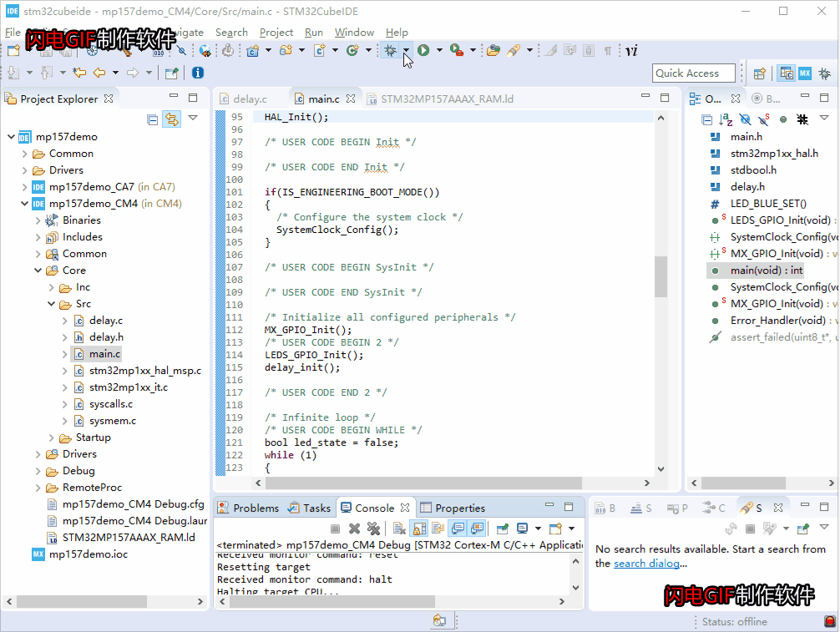Click the Open Element folder icon
840x632 pixels.
tap(493, 50)
